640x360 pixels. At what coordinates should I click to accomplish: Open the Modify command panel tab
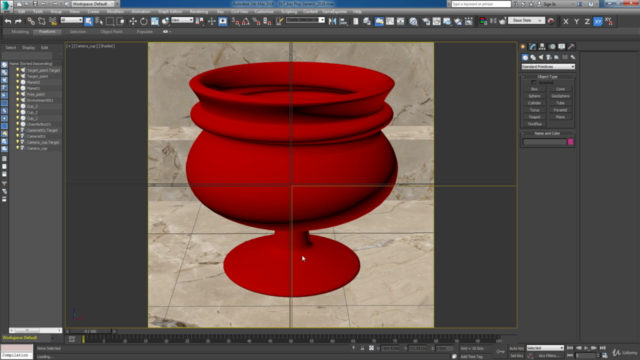[x=532, y=47]
